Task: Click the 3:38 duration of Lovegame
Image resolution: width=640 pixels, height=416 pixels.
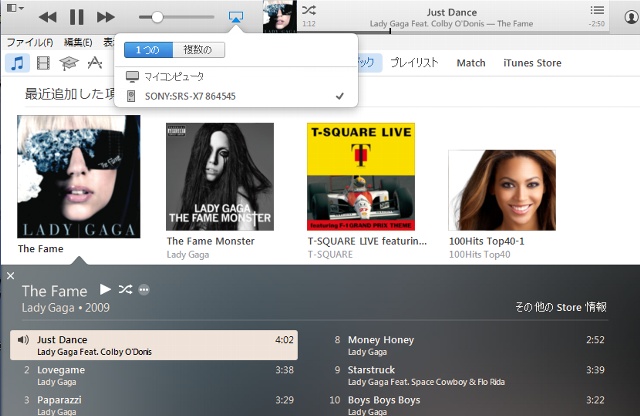Action: (x=284, y=370)
